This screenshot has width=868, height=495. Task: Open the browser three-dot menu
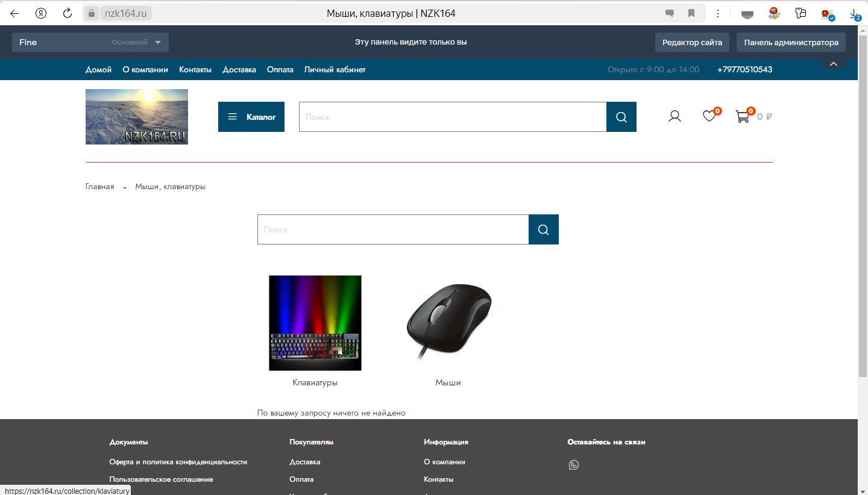[x=718, y=13]
